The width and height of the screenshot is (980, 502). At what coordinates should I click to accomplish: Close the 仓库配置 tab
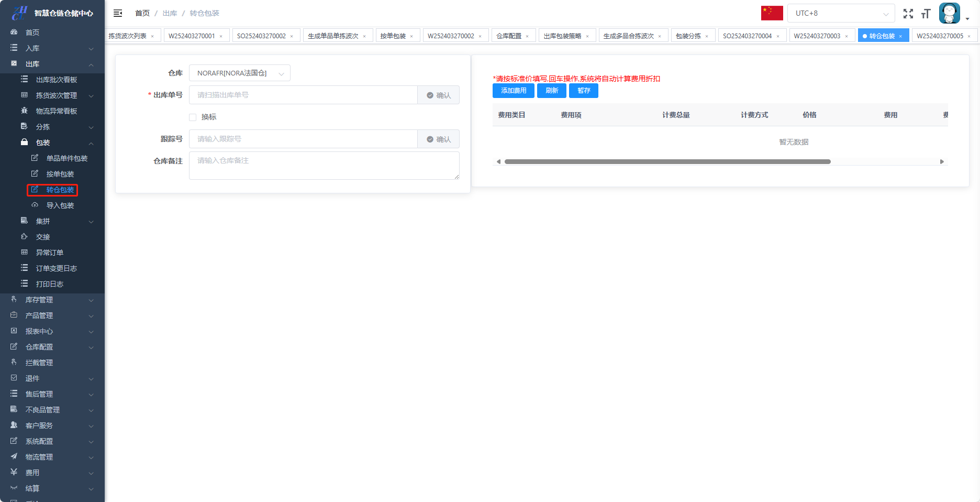pyautogui.click(x=527, y=36)
